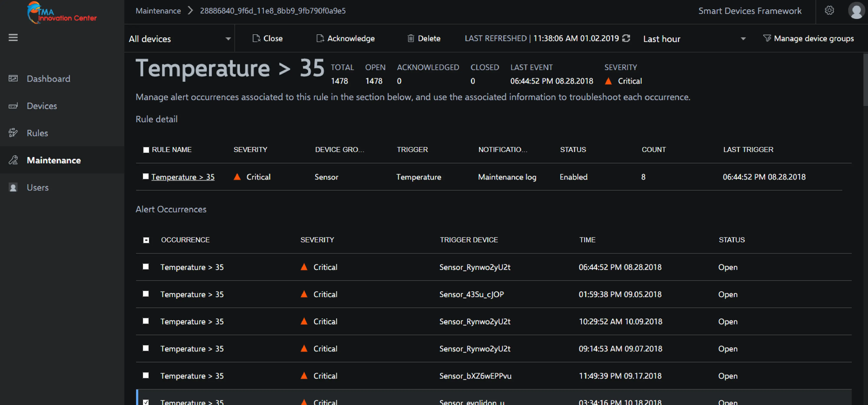Click the Manage device groups filter icon

(x=767, y=38)
